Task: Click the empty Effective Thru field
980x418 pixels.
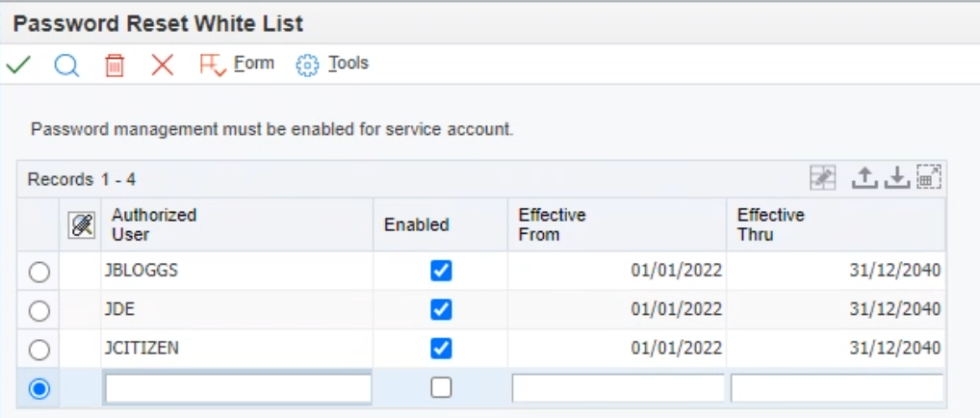Action: (836, 388)
